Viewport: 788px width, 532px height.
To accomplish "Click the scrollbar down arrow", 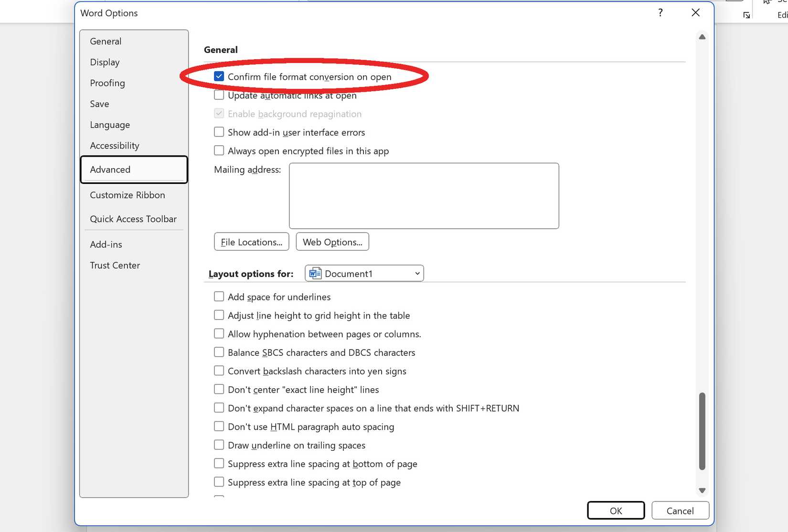I will tap(702, 490).
